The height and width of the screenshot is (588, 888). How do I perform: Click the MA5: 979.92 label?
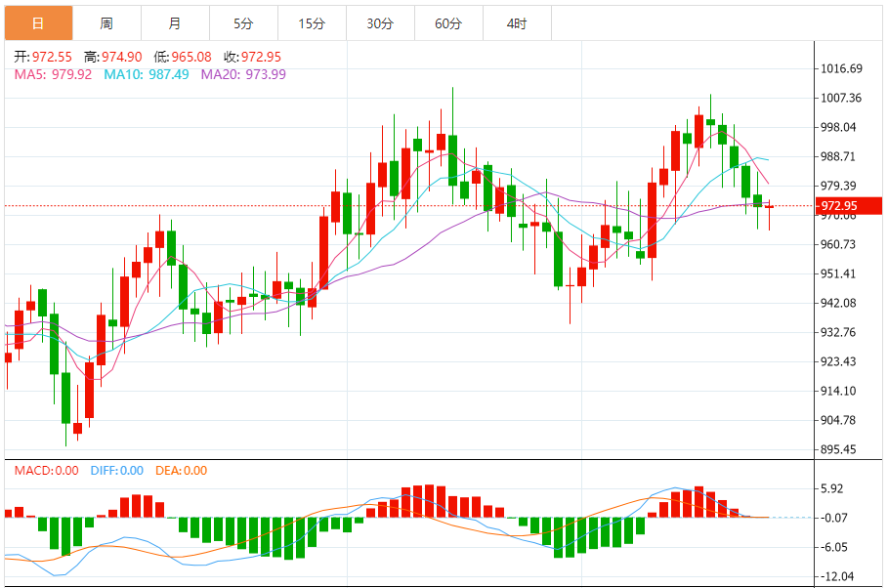53,74
